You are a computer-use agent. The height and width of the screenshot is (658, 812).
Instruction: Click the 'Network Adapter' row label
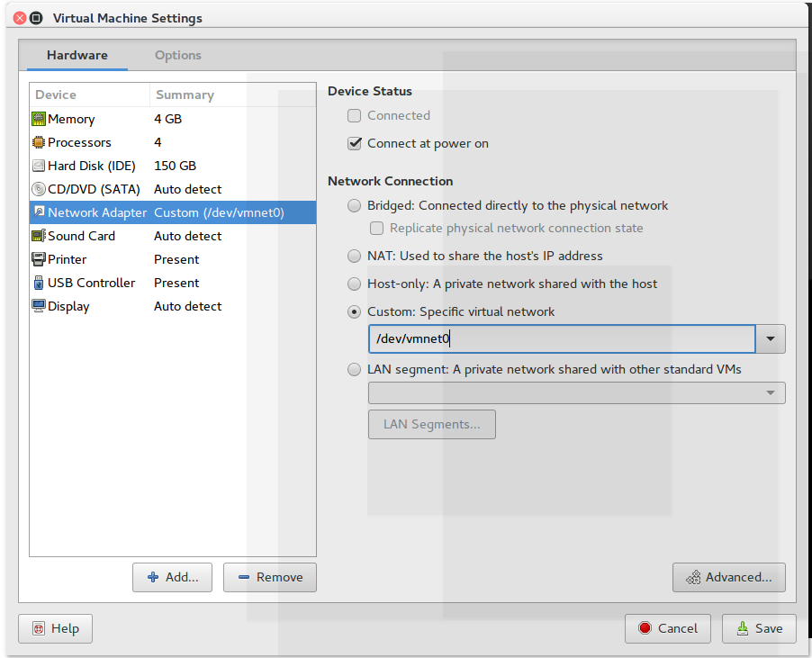pos(97,212)
